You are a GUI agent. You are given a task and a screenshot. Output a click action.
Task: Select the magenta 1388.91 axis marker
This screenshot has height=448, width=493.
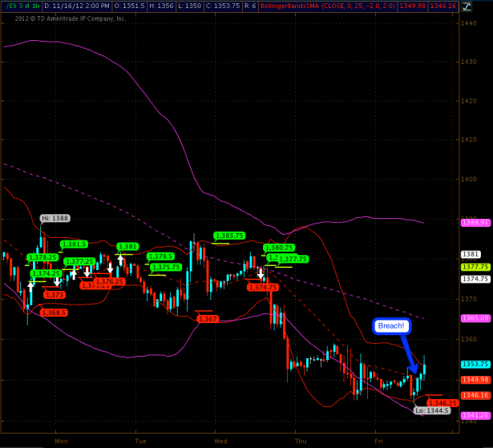click(x=475, y=222)
